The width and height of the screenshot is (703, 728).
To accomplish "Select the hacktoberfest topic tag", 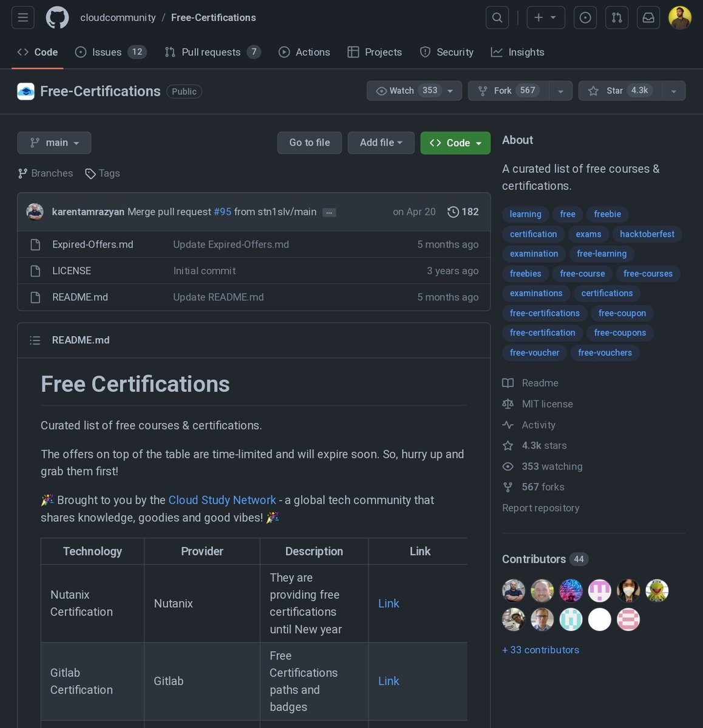I will point(647,234).
